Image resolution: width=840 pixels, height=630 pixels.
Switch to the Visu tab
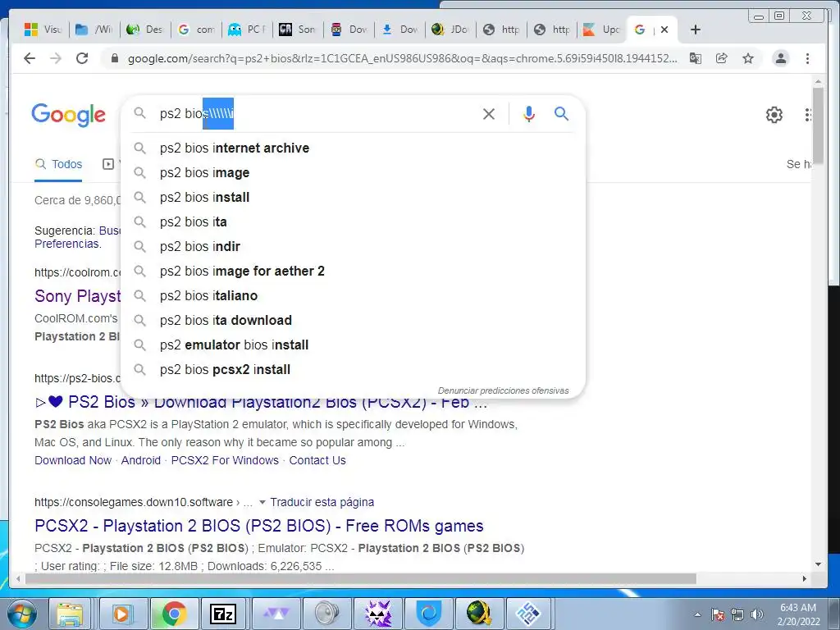[x=44, y=30]
